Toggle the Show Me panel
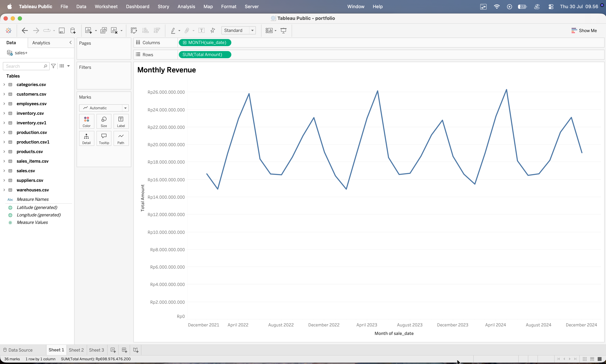This screenshot has width=606, height=364. click(584, 30)
